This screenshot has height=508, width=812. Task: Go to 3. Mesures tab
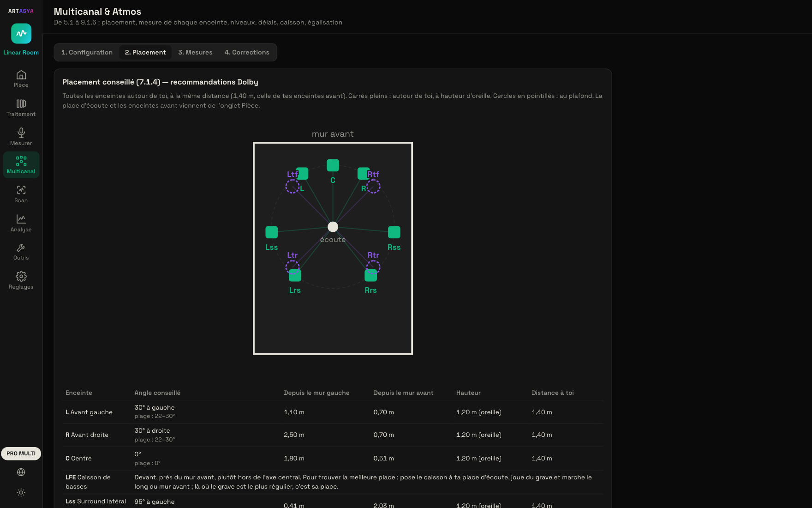pos(195,52)
